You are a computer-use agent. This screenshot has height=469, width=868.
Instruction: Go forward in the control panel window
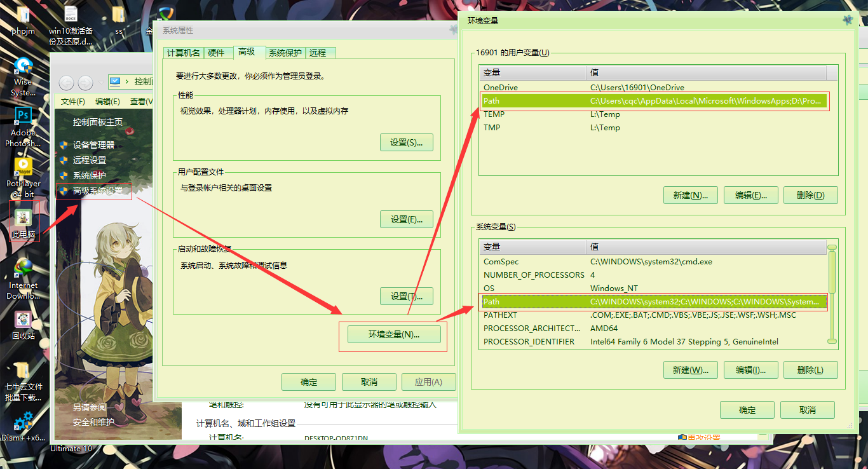coord(85,82)
